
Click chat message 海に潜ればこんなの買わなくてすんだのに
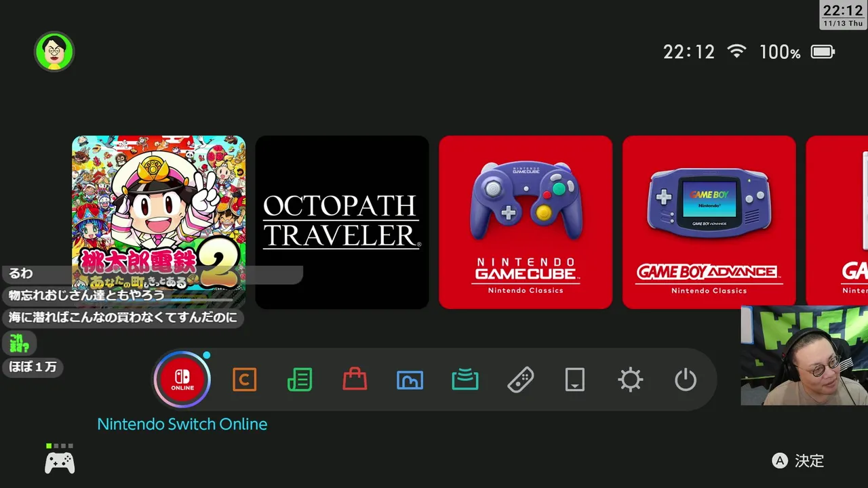tap(123, 317)
